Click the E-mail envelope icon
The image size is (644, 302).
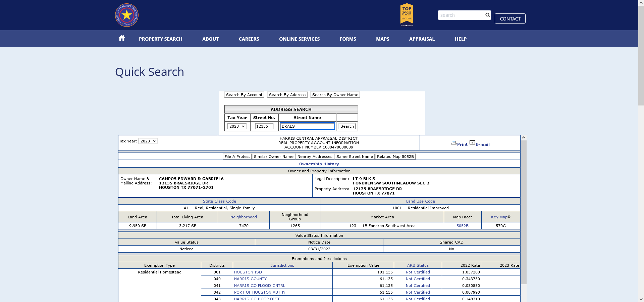click(472, 142)
